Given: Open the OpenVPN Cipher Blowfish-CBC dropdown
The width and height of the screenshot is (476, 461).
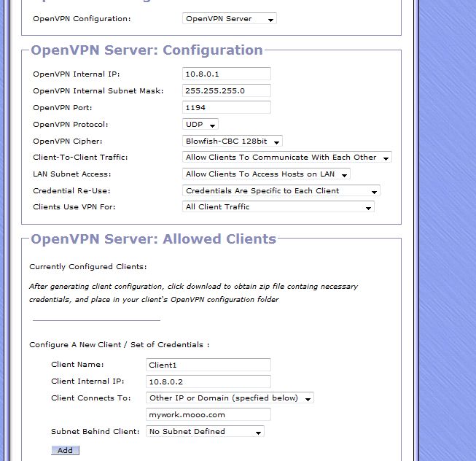Looking at the screenshot, I should [x=232, y=141].
